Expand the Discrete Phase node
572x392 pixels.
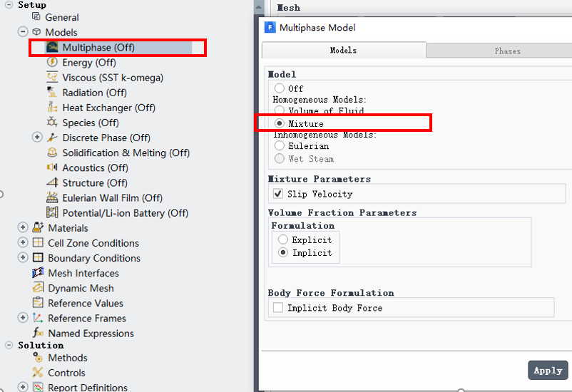[x=37, y=137]
